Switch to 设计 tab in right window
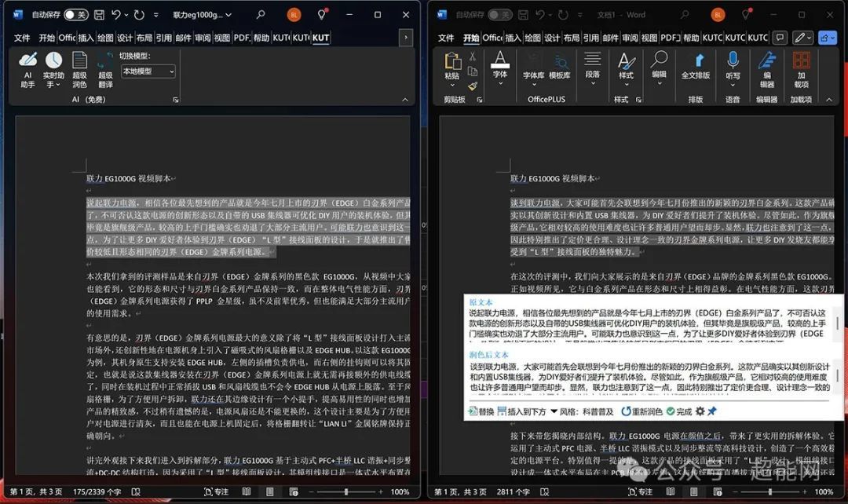848x504 pixels. [552, 38]
